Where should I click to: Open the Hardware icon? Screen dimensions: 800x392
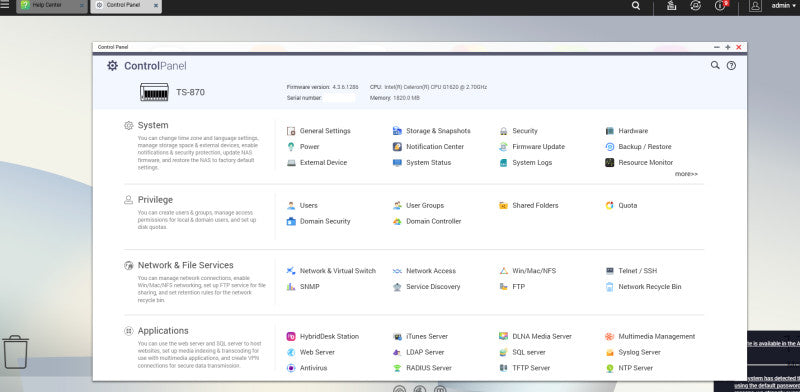pyautogui.click(x=610, y=131)
